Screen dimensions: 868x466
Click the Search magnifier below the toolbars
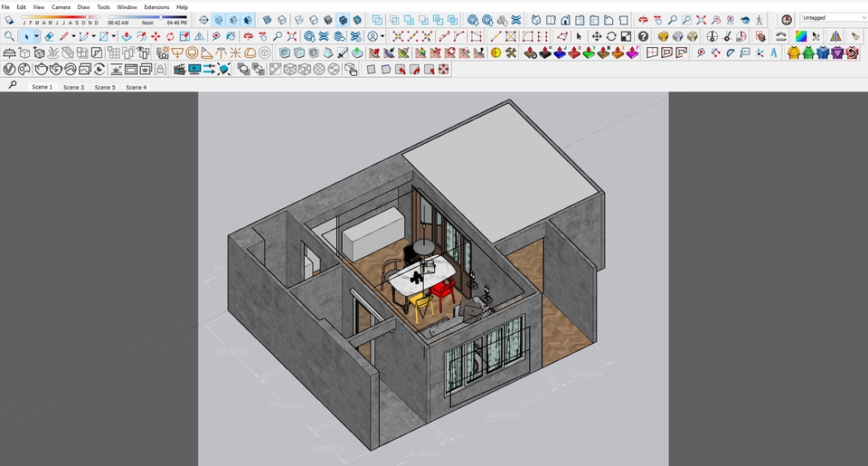click(x=13, y=85)
